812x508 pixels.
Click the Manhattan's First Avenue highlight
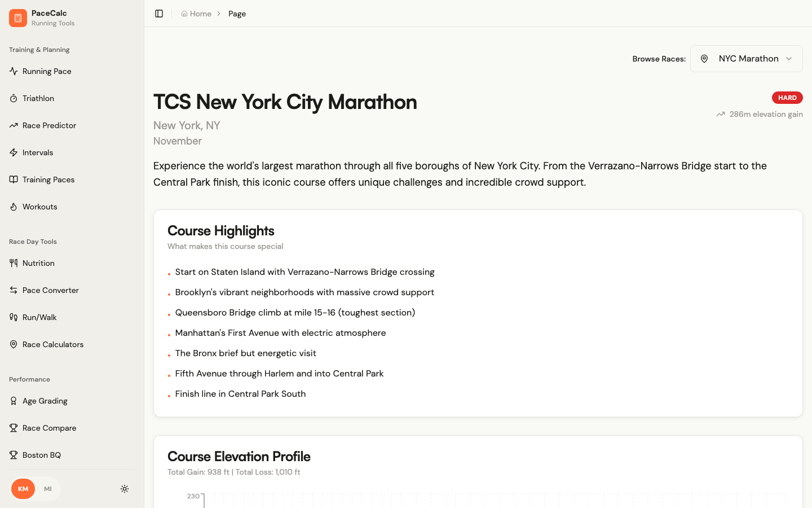(x=280, y=333)
